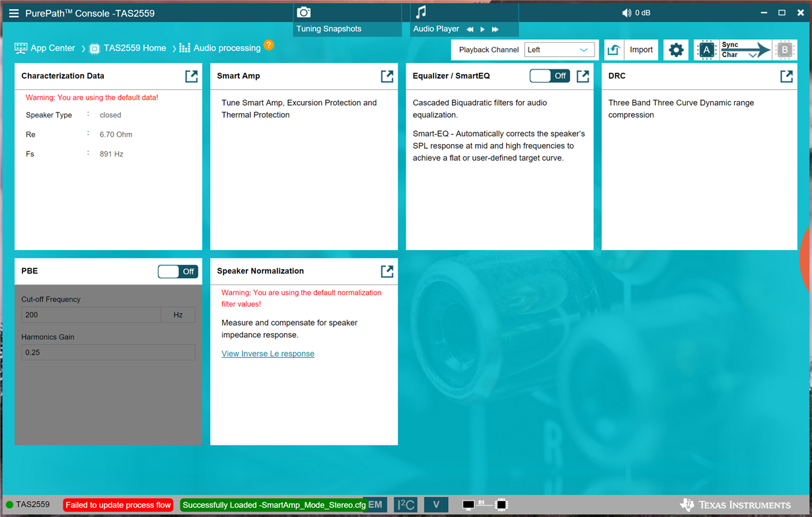This screenshot has width=812, height=517.
Task: Click Speaker Type value closed
Action: [x=110, y=115]
